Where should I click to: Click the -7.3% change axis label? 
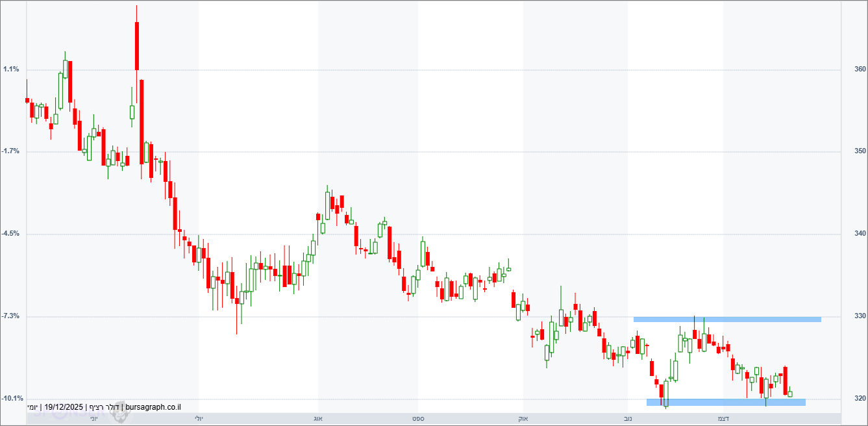coord(11,316)
